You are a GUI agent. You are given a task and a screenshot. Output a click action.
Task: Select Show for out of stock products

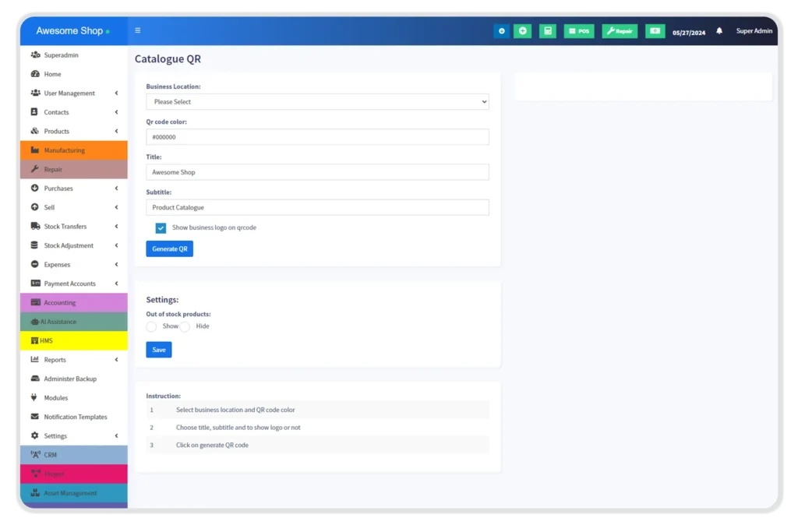[x=152, y=326]
